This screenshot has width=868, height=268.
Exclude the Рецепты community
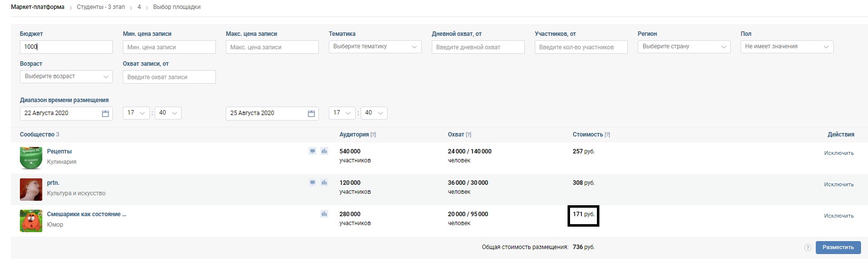pos(839,153)
